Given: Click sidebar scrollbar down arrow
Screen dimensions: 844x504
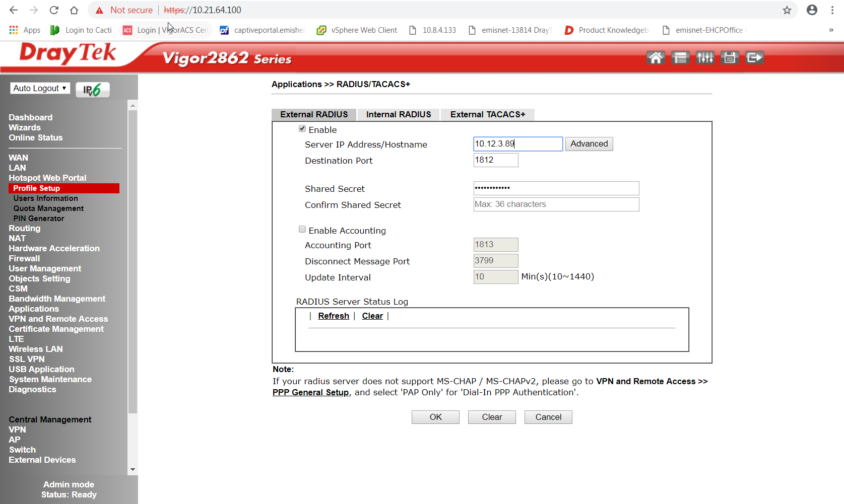Looking at the screenshot, I should [x=133, y=470].
